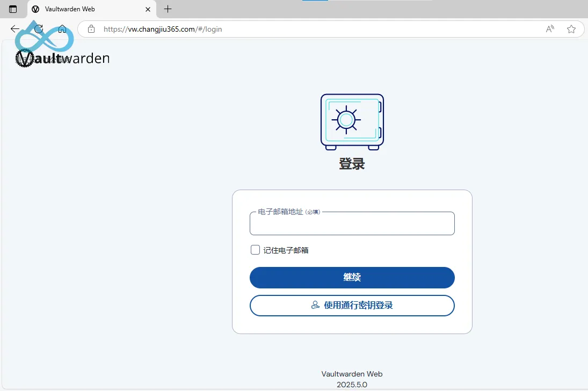Check the 记住电子邮箱 checkbox
This screenshot has width=588, height=391.
(x=256, y=250)
